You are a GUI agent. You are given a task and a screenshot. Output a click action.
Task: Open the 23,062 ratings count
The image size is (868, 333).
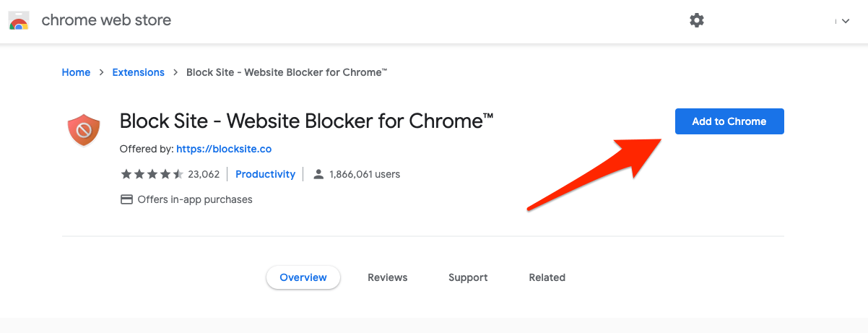tap(204, 174)
